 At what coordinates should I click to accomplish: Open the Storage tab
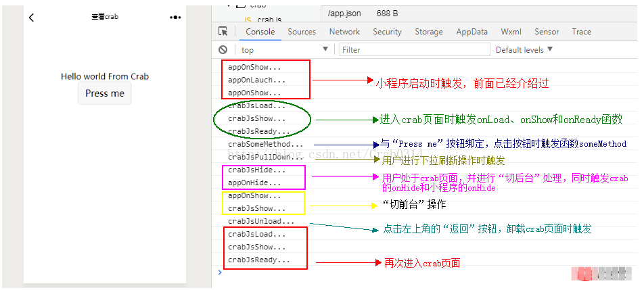click(429, 32)
